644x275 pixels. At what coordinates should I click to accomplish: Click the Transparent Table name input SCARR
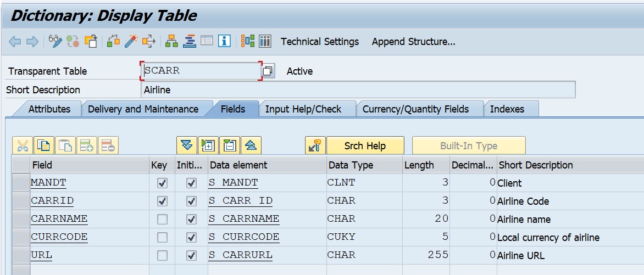pos(201,71)
